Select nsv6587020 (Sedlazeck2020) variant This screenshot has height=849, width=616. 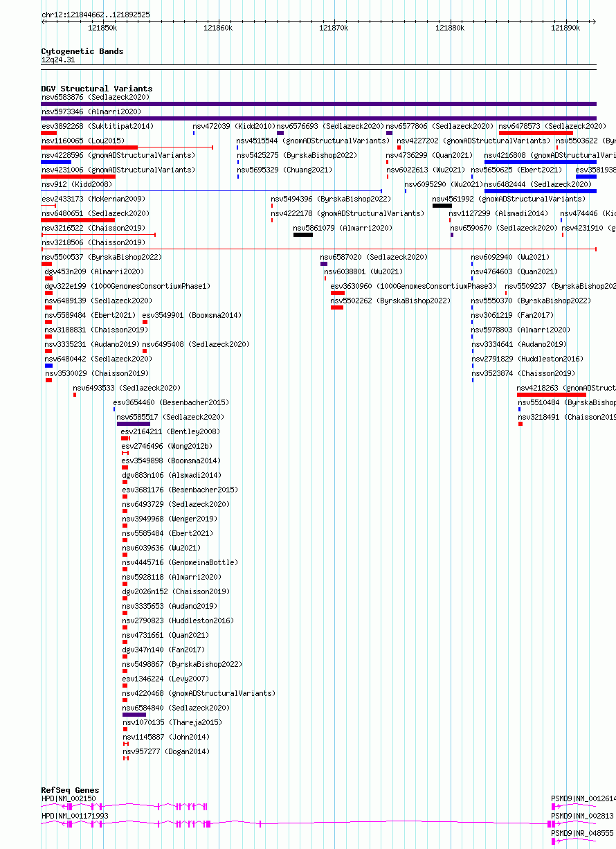374,257
